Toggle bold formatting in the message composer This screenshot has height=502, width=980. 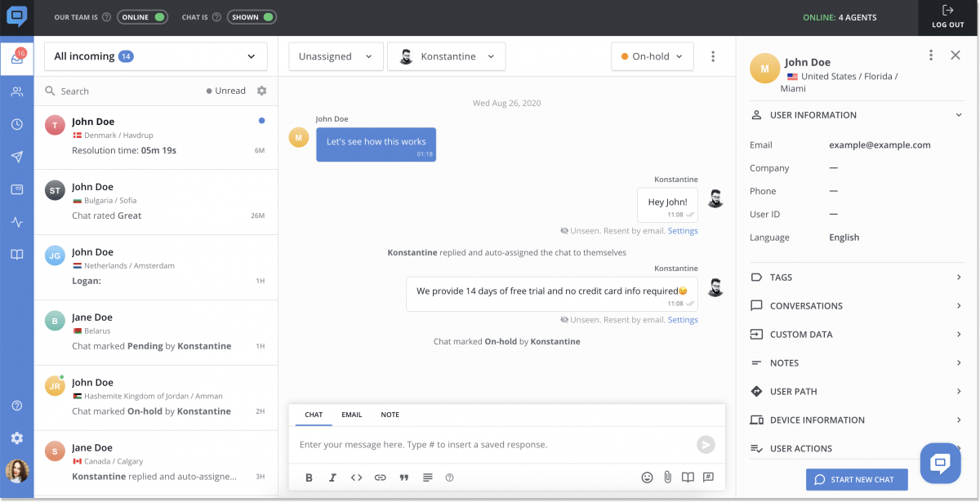[x=309, y=477]
